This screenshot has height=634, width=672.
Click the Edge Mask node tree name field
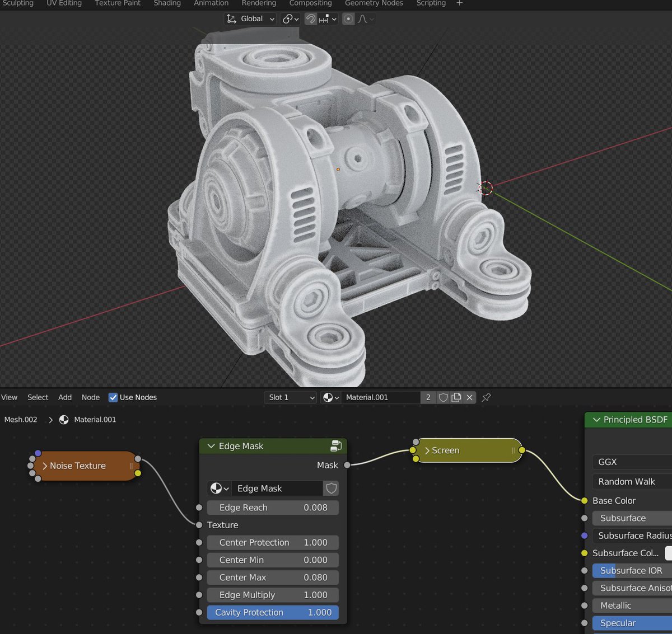tap(277, 489)
